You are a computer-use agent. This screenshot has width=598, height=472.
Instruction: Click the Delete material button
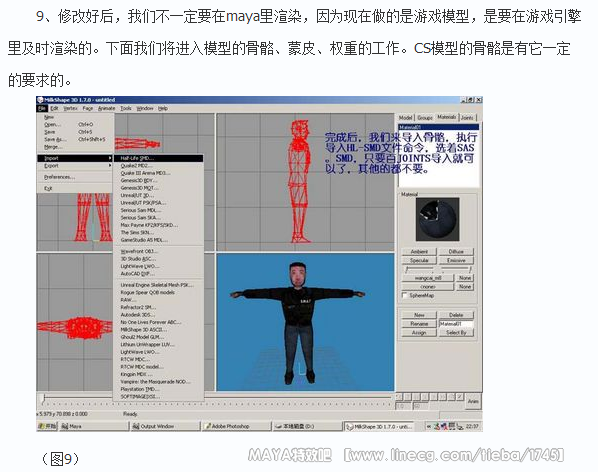(x=456, y=315)
